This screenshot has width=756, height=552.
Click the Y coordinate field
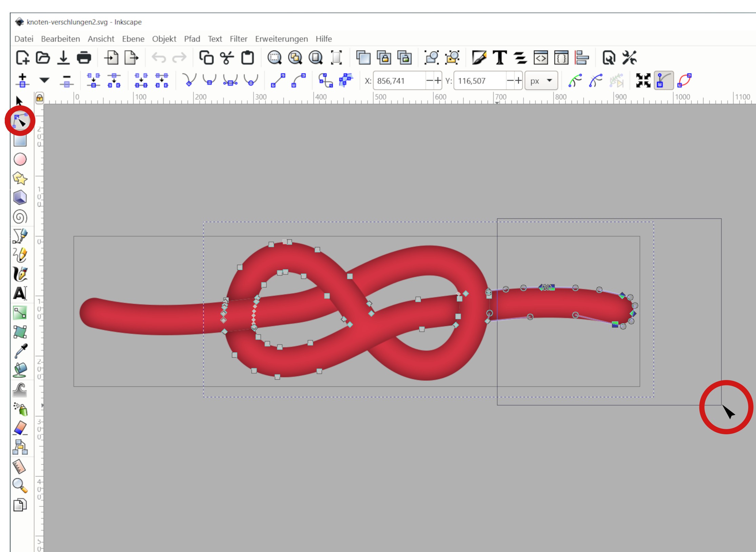click(x=480, y=81)
